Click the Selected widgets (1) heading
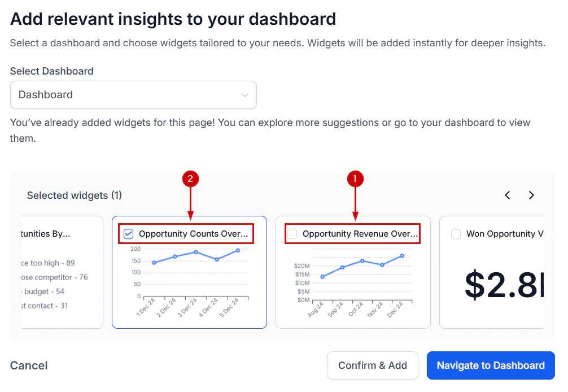Screen dimensions: 568x392 click(x=74, y=195)
